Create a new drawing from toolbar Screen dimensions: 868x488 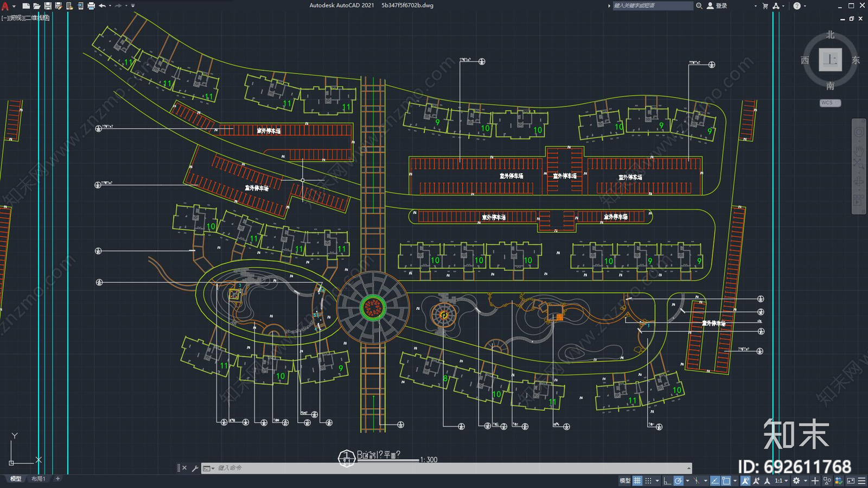pos(25,6)
